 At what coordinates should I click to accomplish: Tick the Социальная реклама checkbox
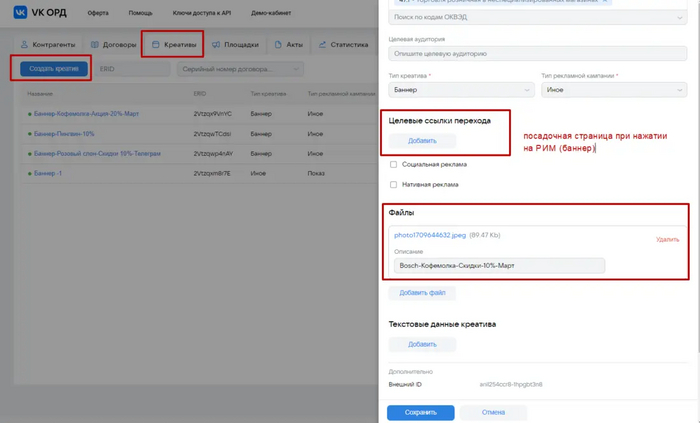pos(393,164)
